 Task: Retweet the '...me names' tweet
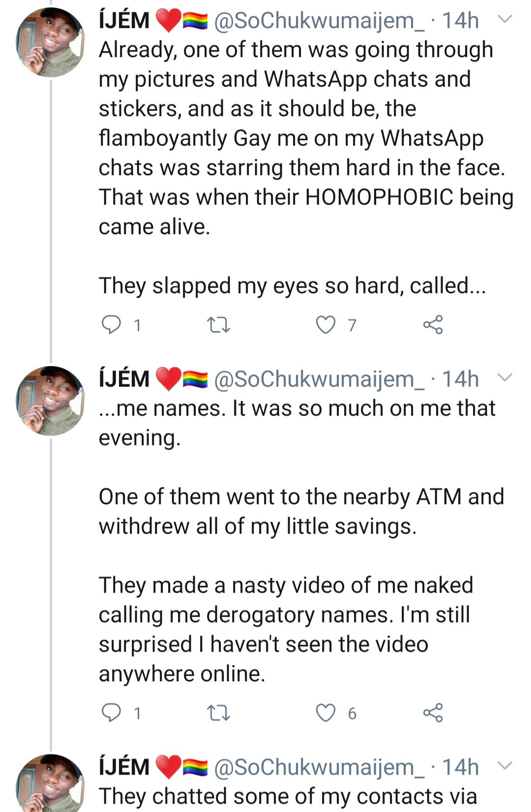[x=218, y=713]
